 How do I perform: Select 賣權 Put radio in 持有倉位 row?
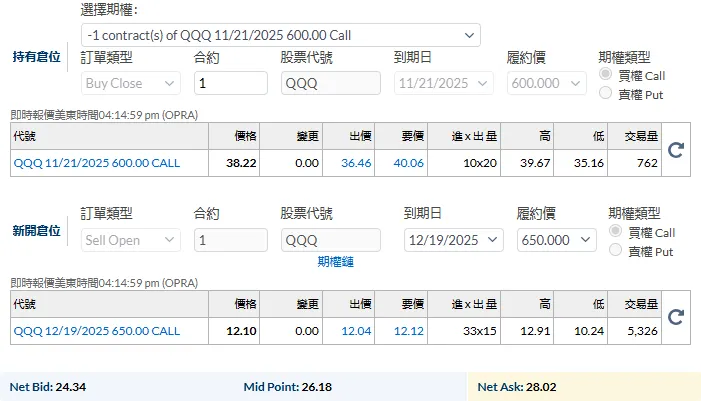pos(606,94)
